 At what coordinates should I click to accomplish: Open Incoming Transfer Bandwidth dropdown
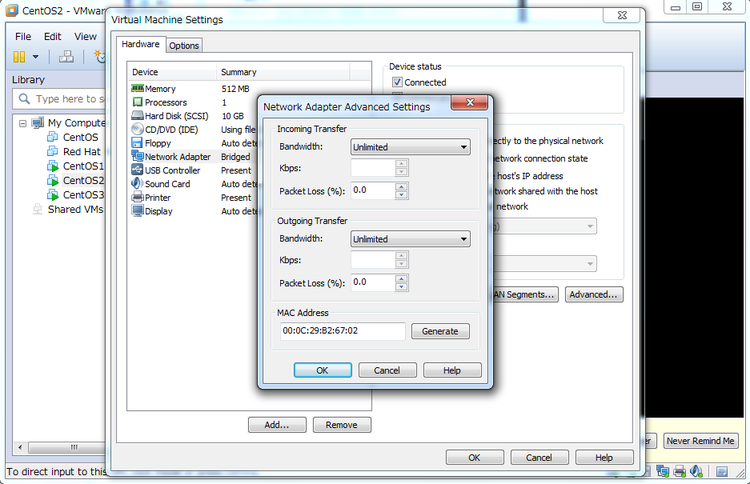point(410,147)
